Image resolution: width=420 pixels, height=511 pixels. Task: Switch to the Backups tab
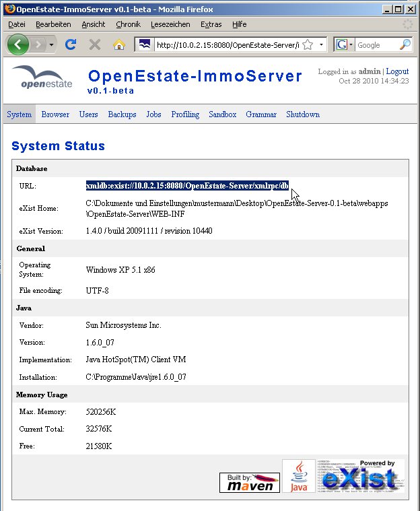pyautogui.click(x=122, y=114)
